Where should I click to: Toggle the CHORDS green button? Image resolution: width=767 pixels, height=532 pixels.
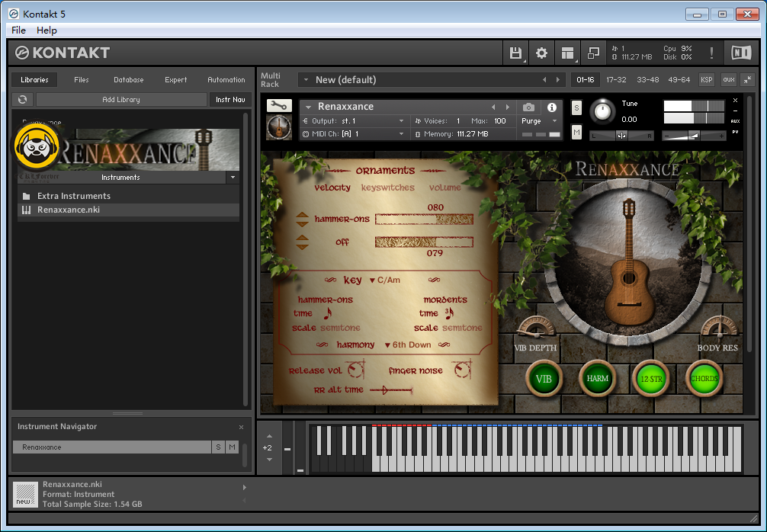tap(704, 379)
